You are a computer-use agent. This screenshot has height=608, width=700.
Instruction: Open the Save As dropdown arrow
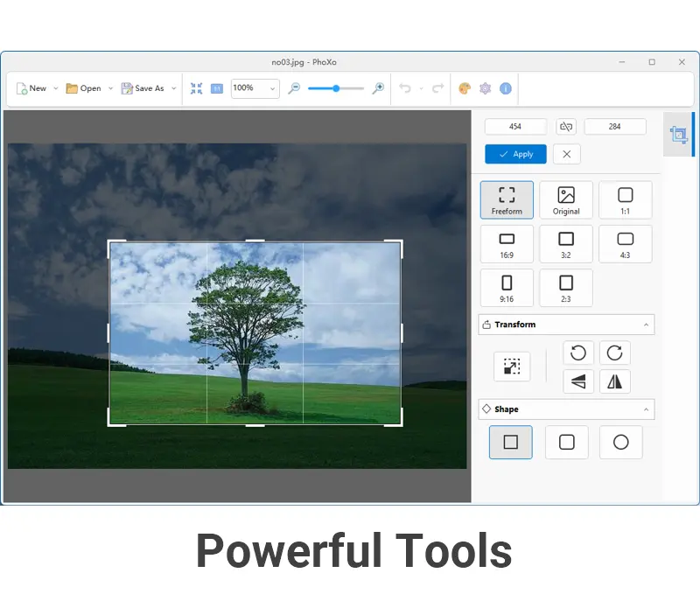(x=173, y=88)
